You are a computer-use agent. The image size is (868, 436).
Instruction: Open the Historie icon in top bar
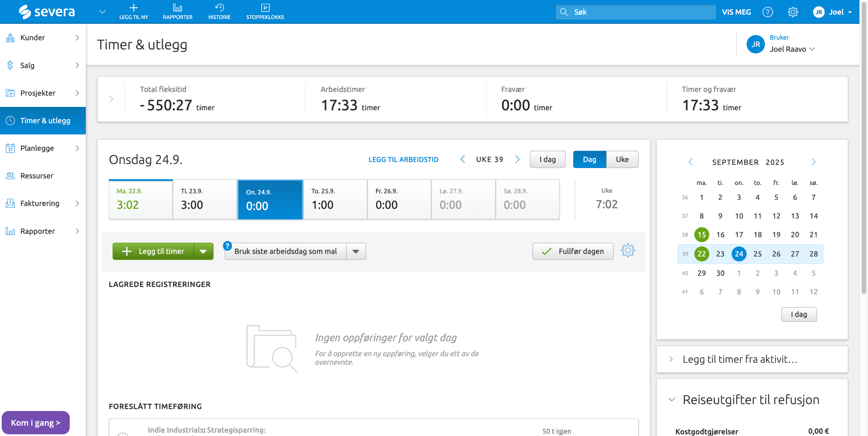[x=219, y=8]
